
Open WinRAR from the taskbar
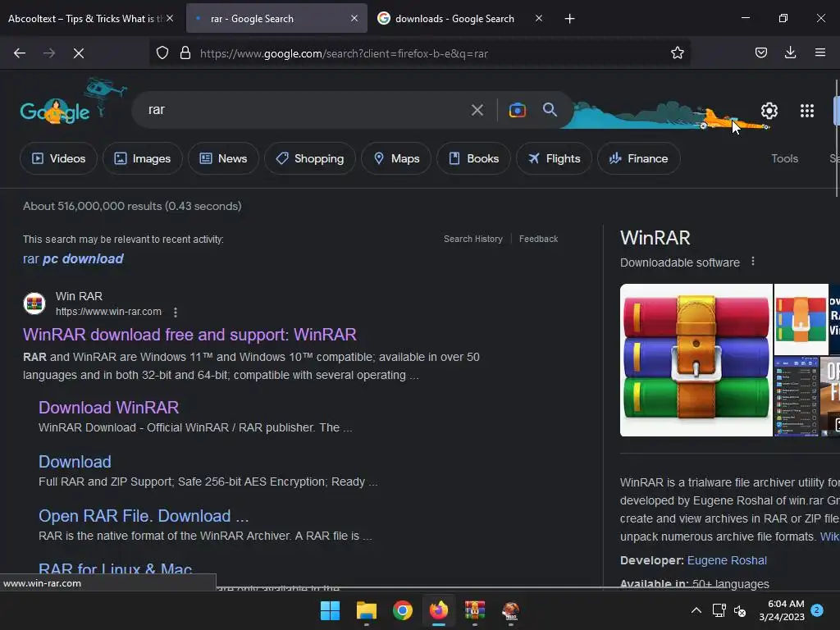click(475, 610)
